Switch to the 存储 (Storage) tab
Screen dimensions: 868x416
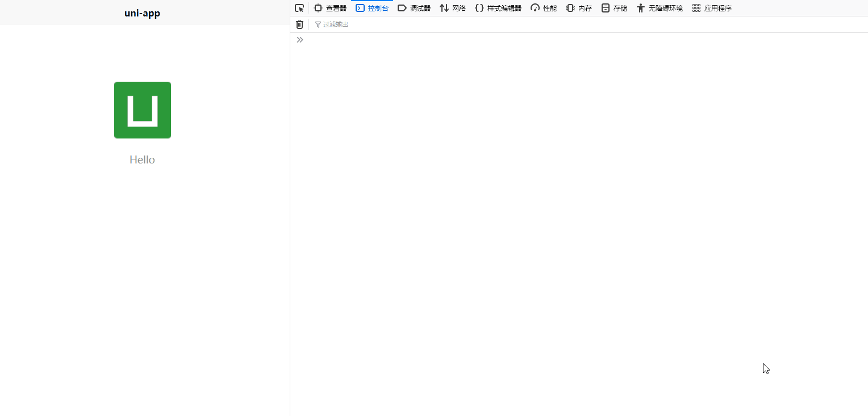614,8
